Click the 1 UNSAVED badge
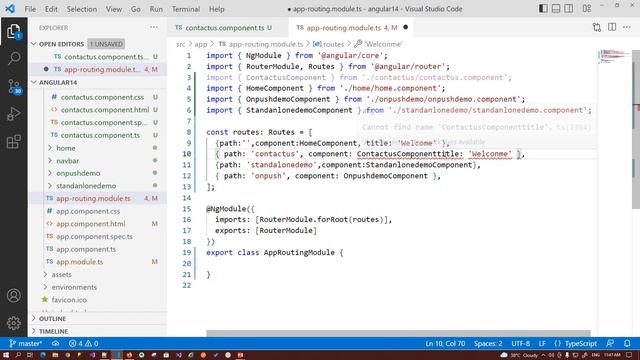This screenshot has width=640, height=360. (x=106, y=44)
